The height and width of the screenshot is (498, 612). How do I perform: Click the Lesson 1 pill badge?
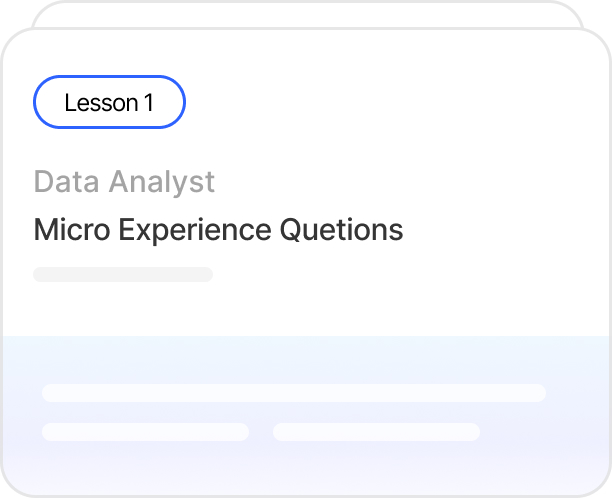click(109, 103)
